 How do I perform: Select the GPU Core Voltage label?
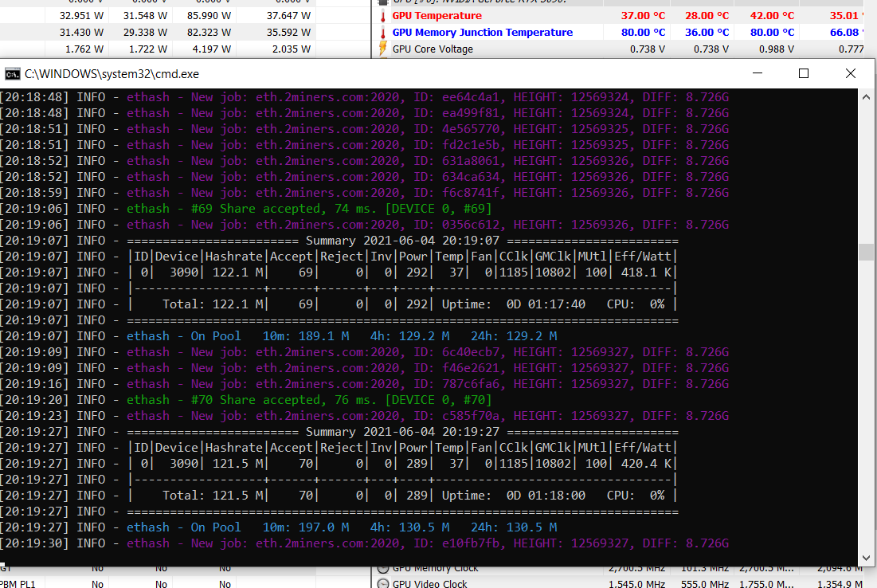[x=433, y=49]
